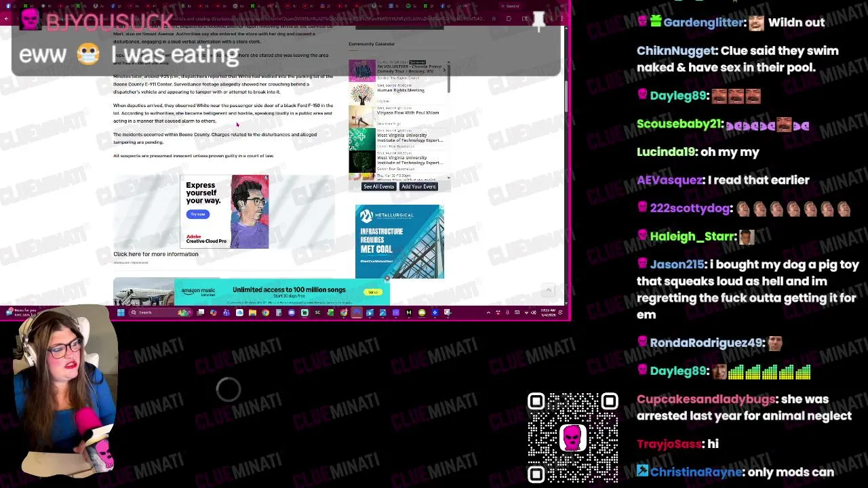Click the blue badge beside ChristinaRayne

642,471
